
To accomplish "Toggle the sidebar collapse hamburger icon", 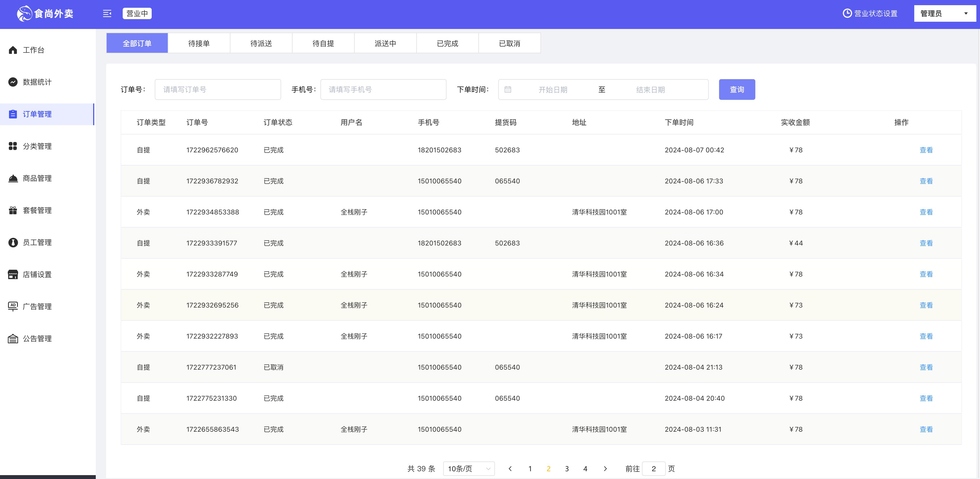I will coord(107,13).
